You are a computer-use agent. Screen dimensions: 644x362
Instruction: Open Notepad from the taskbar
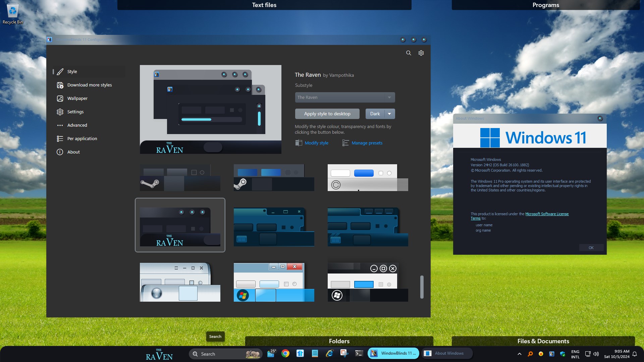coord(315,353)
